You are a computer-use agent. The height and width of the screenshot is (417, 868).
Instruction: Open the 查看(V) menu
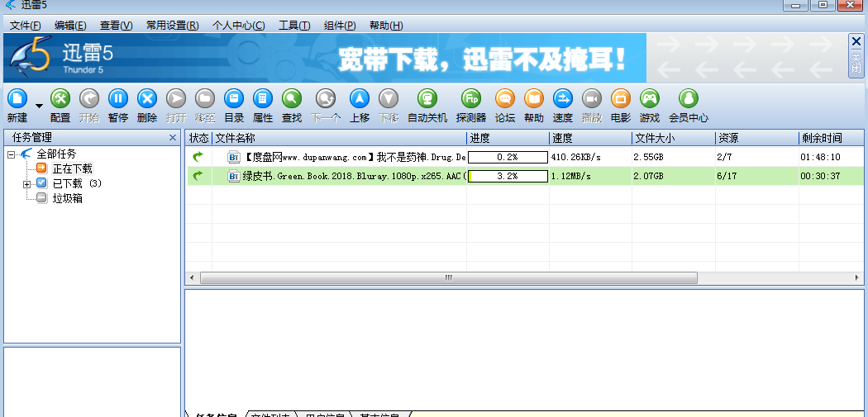[x=117, y=26]
